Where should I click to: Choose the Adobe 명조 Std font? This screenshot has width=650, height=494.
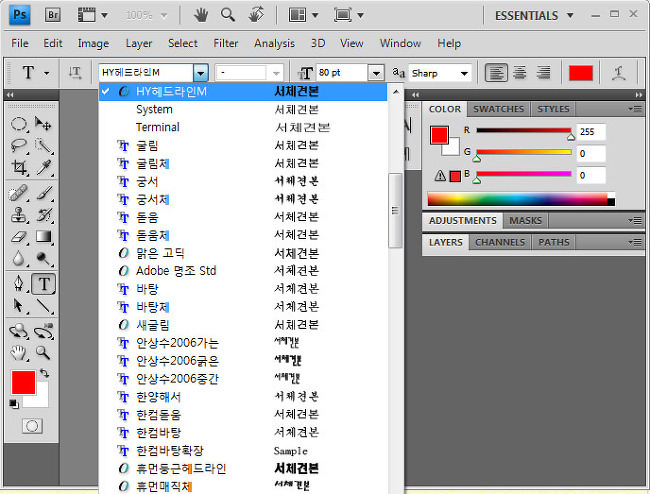243,271
